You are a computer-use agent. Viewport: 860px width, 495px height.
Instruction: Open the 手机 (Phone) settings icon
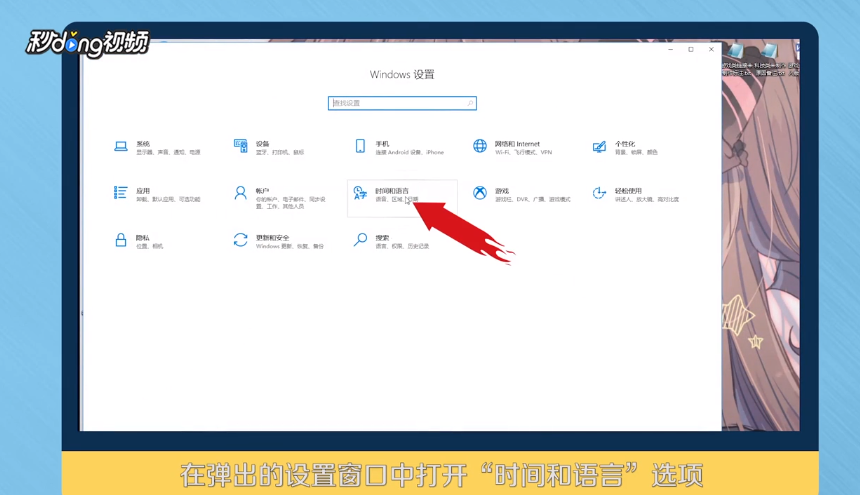(360, 146)
